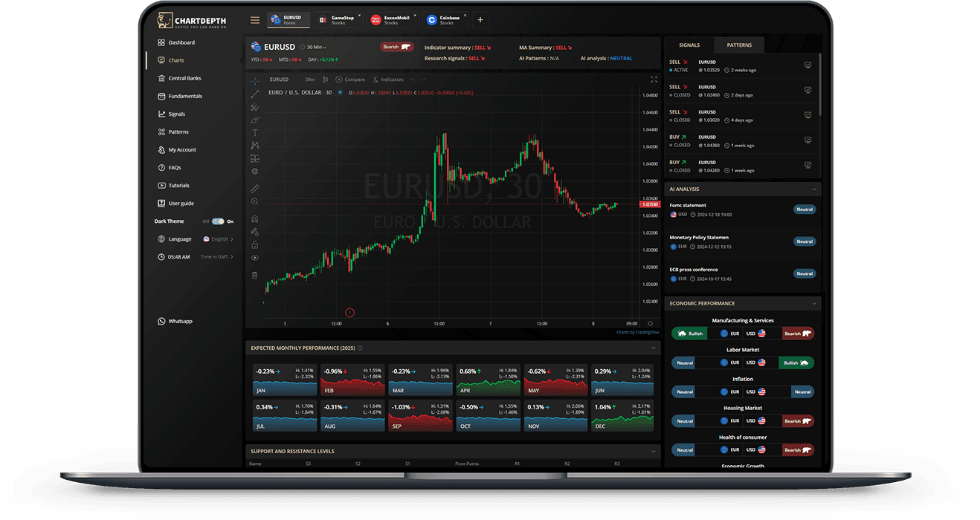
Task: Select the zoom in tool
Action: [x=255, y=201]
